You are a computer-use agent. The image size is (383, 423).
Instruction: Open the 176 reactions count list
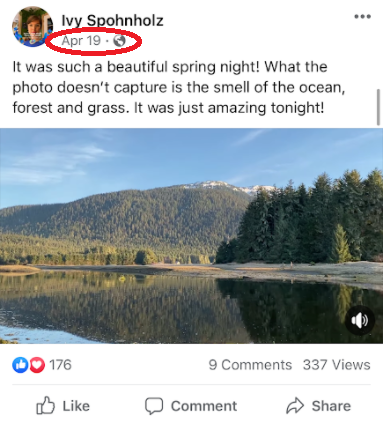[x=60, y=365]
